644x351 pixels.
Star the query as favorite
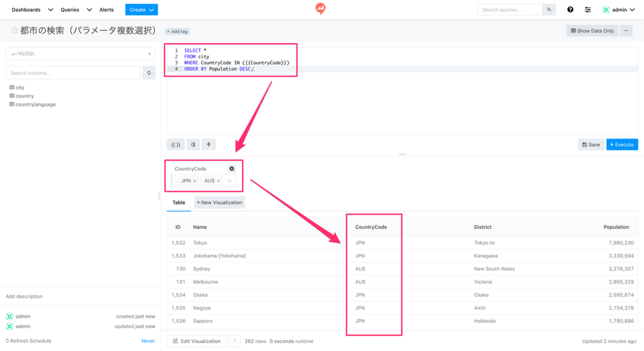click(15, 31)
